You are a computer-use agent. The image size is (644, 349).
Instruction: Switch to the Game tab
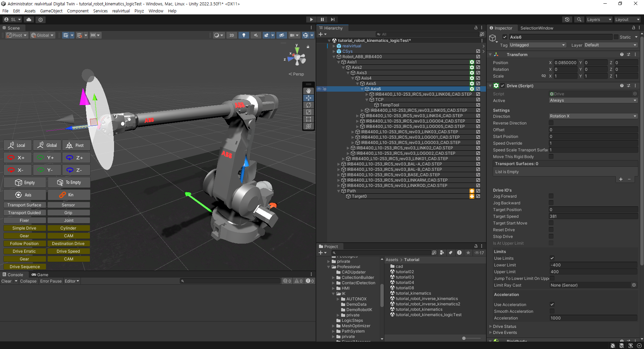pos(40,275)
